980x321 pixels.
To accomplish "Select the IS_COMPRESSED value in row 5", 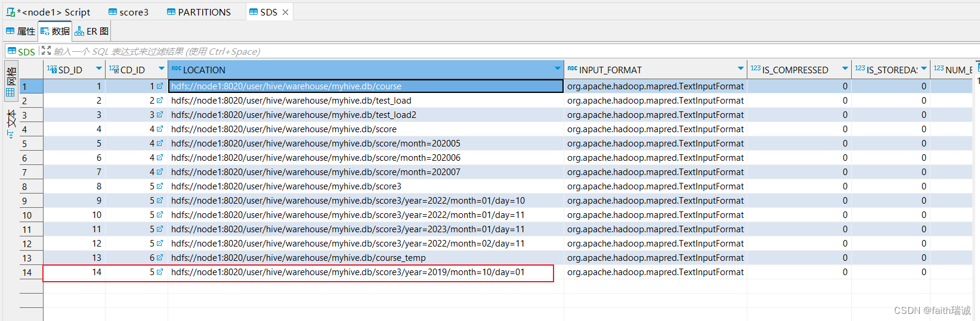I will (799, 144).
